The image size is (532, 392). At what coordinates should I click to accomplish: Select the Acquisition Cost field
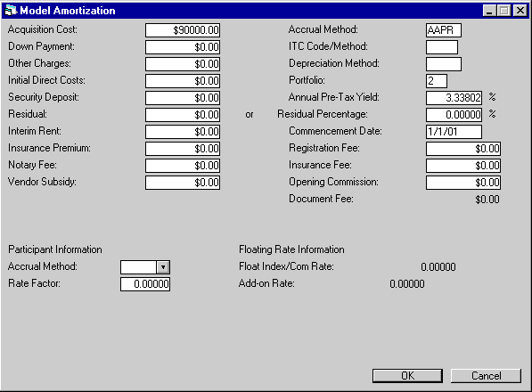(x=183, y=30)
